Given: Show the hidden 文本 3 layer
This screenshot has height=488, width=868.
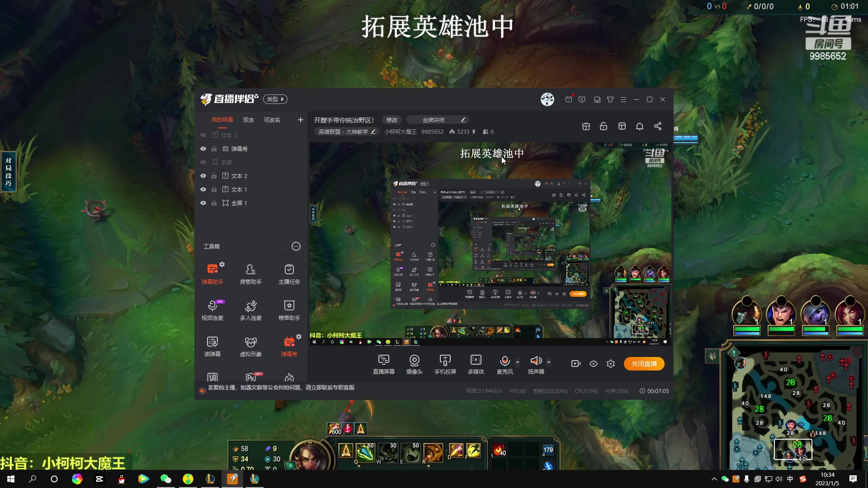Looking at the screenshot, I should 203,135.
